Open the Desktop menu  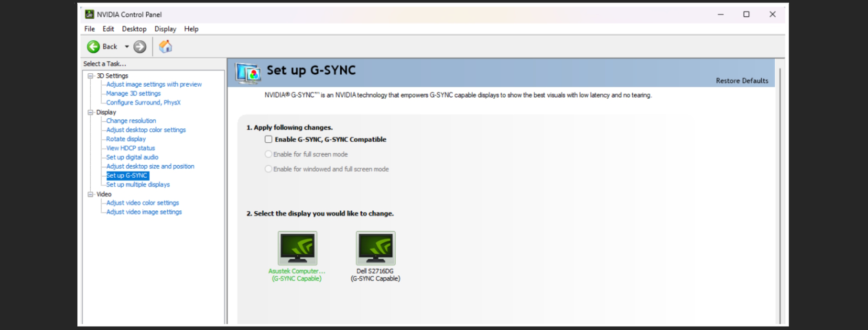[x=134, y=29]
